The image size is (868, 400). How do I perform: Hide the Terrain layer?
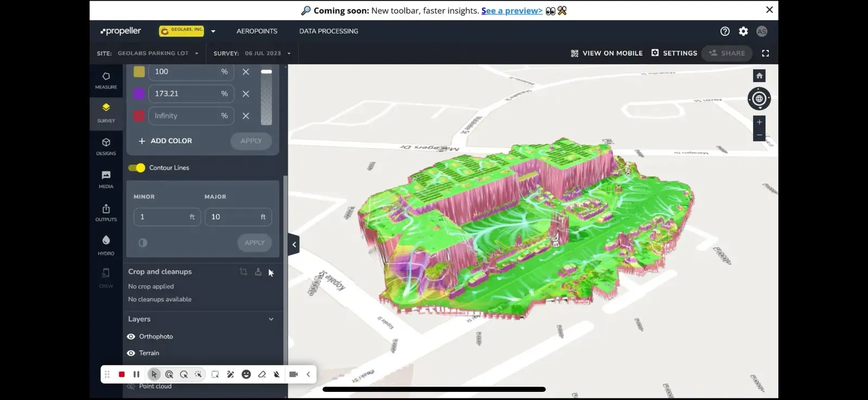131,353
